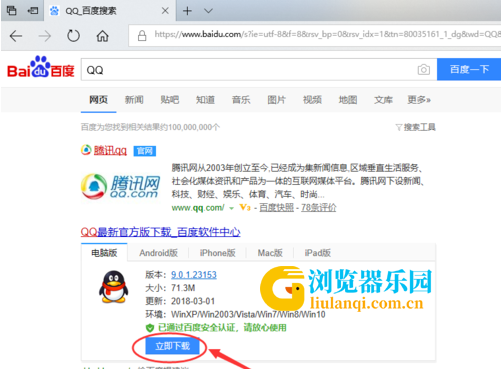
Task: Select the Mac版 tab
Action: point(270,253)
